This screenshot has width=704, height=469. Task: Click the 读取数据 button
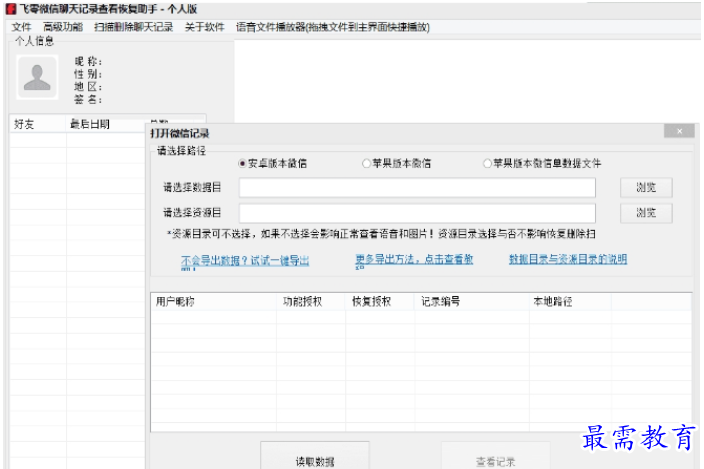[x=315, y=457]
